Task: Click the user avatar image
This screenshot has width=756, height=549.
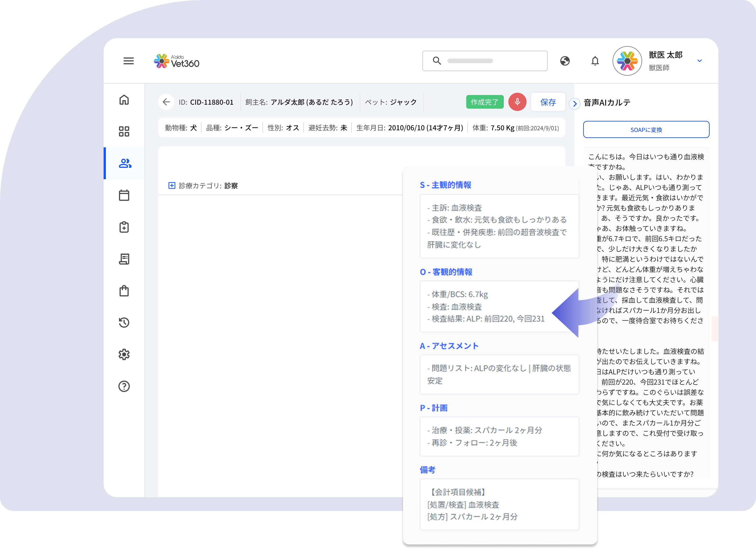Action: [627, 61]
